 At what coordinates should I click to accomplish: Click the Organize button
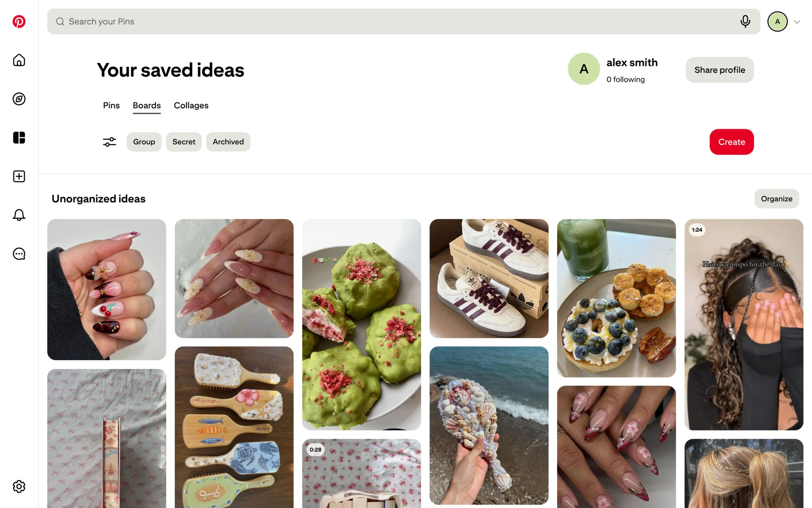point(776,199)
